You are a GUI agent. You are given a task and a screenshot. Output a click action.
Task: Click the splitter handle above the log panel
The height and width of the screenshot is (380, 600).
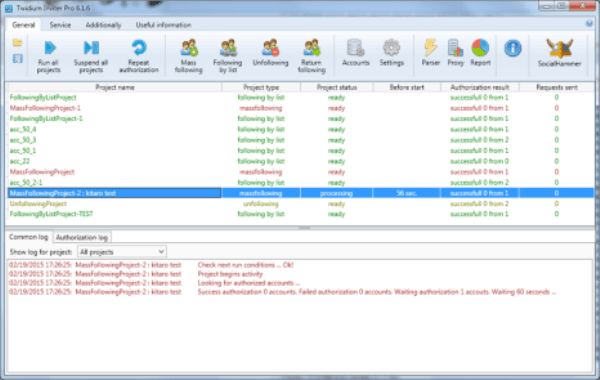(305, 228)
